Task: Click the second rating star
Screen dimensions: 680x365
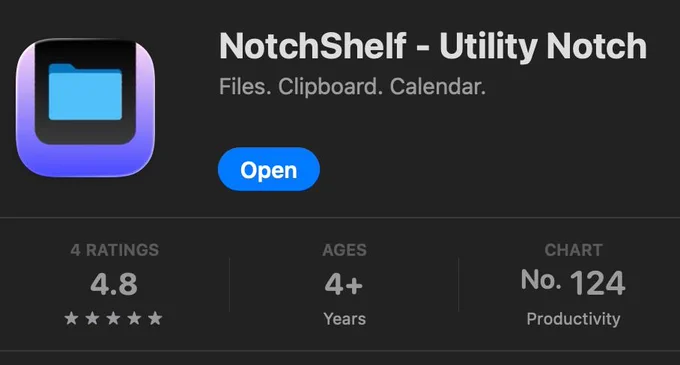Action: tap(92, 318)
